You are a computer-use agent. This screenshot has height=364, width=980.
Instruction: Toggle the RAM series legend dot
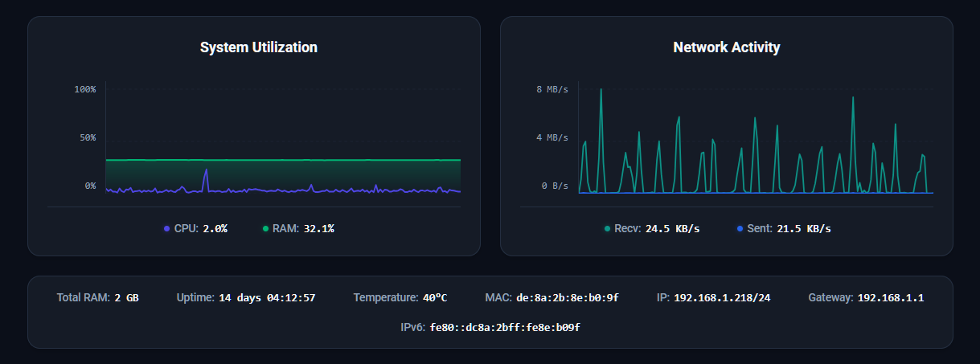265,229
